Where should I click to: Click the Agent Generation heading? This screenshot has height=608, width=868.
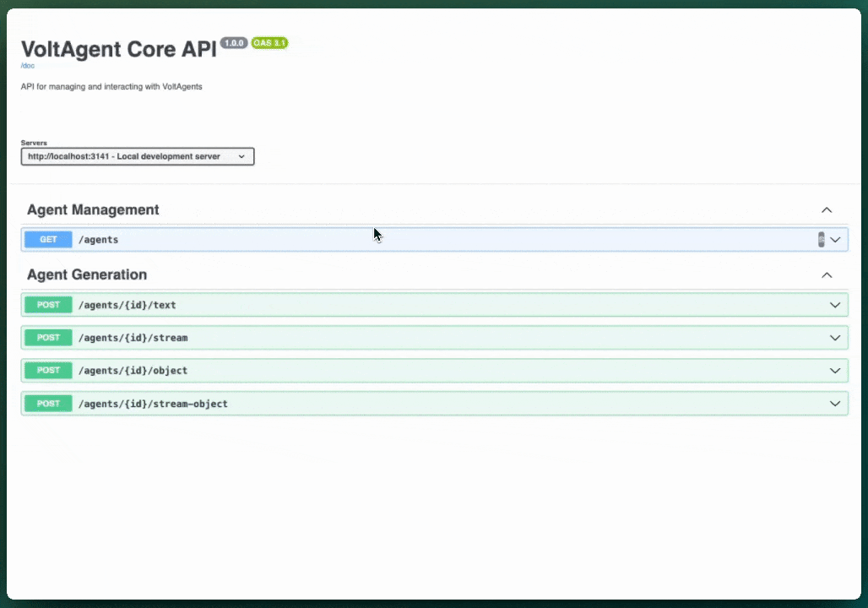(87, 274)
